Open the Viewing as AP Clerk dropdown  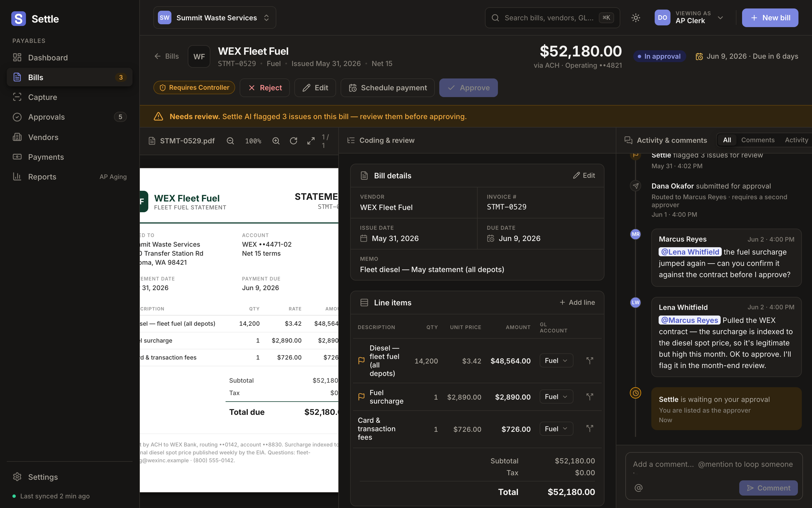point(689,18)
